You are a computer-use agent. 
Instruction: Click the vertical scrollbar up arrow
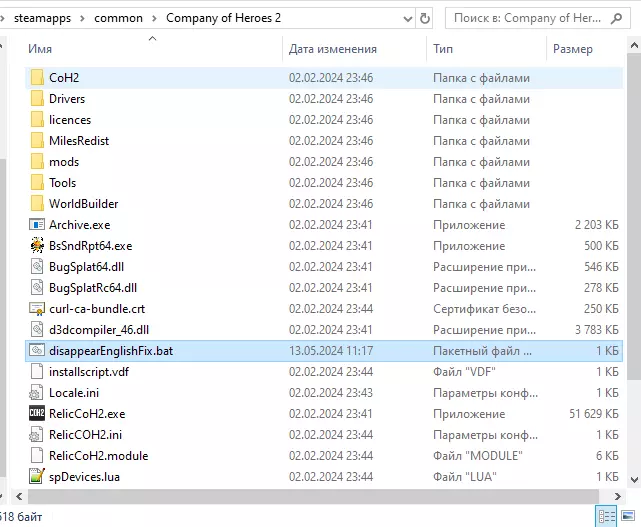[634, 45]
